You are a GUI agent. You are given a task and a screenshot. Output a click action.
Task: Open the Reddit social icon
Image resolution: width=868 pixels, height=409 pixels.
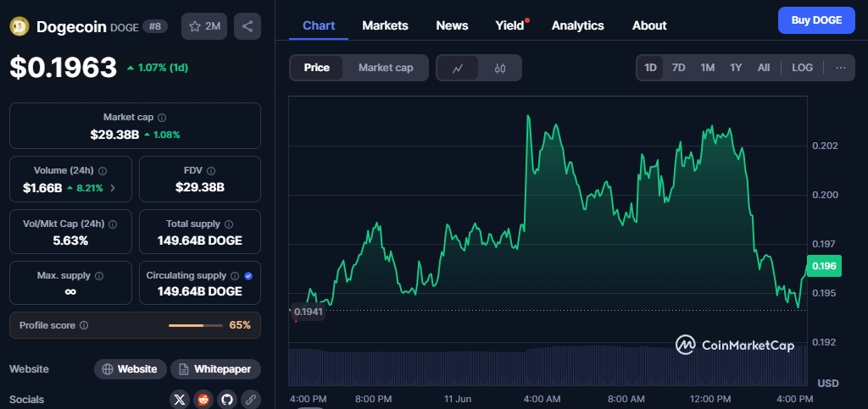(203, 399)
